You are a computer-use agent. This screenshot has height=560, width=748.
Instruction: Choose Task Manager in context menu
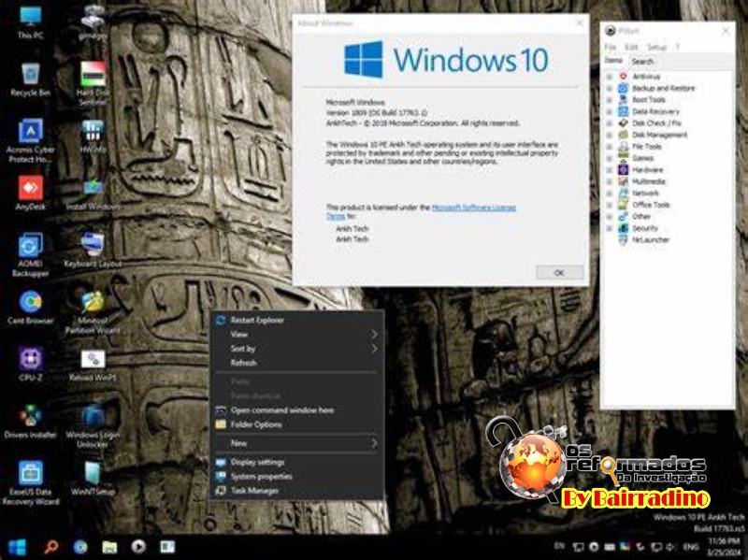296,491
